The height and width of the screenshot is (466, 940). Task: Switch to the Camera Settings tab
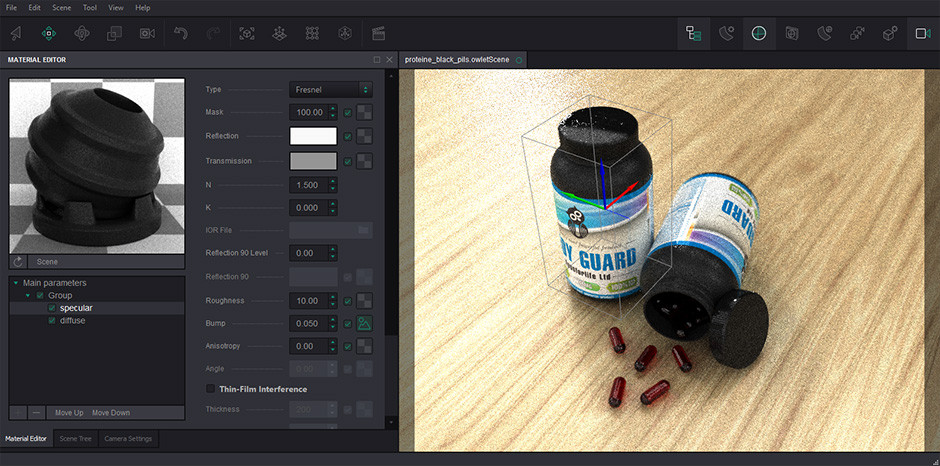[x=128, y=438]
